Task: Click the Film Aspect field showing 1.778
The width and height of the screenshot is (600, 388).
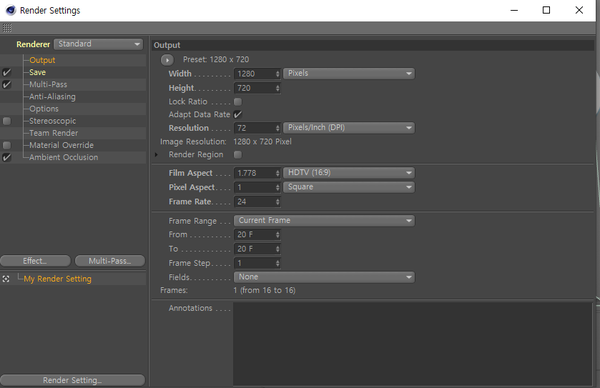Action: [254, 173]
